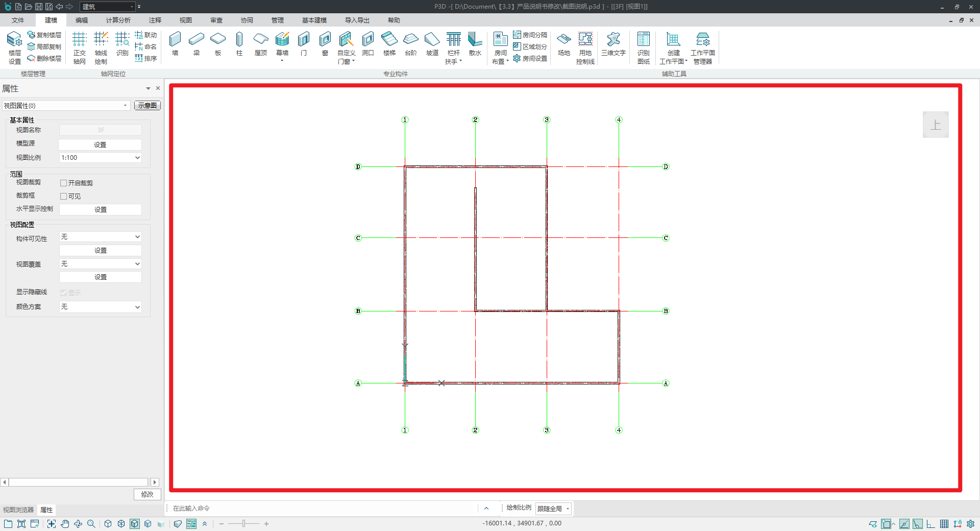
Task: Click the 示意图 button
Action: 148,106
